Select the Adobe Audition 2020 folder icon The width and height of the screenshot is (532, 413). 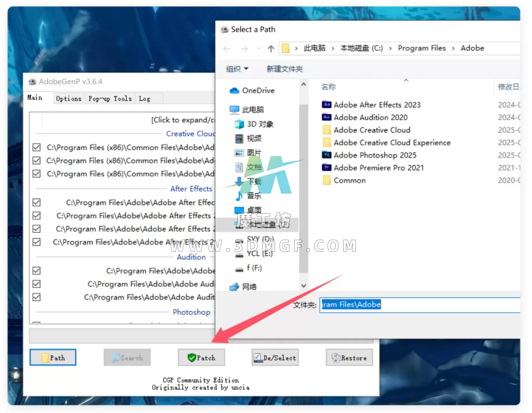(326, 117)
